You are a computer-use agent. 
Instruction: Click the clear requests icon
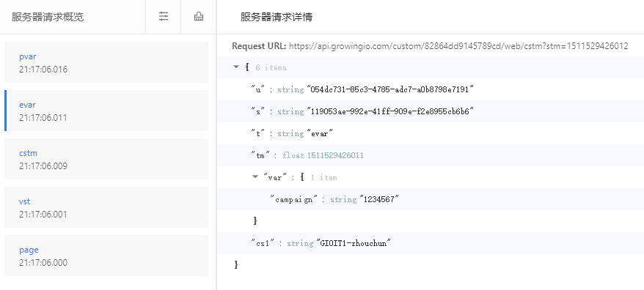pyautogui.click(x=199, y=16)
